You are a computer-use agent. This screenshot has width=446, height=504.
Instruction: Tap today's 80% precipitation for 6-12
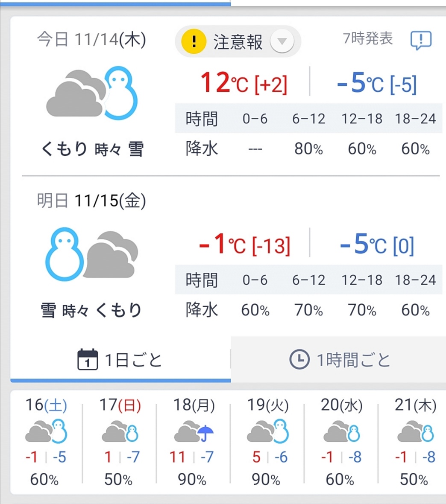(x=308, y=149)
